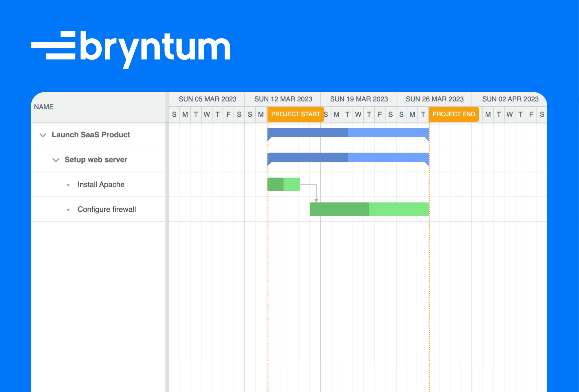Click the PROJECT START marker label
Viewport: 579px width, 392px height.
[x=296, y=114]
